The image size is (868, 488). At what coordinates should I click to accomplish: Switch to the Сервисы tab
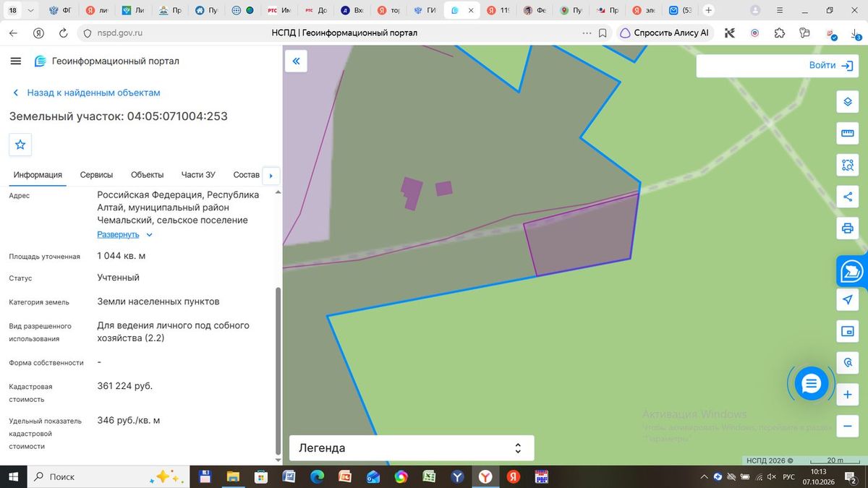tap(96, 175)
